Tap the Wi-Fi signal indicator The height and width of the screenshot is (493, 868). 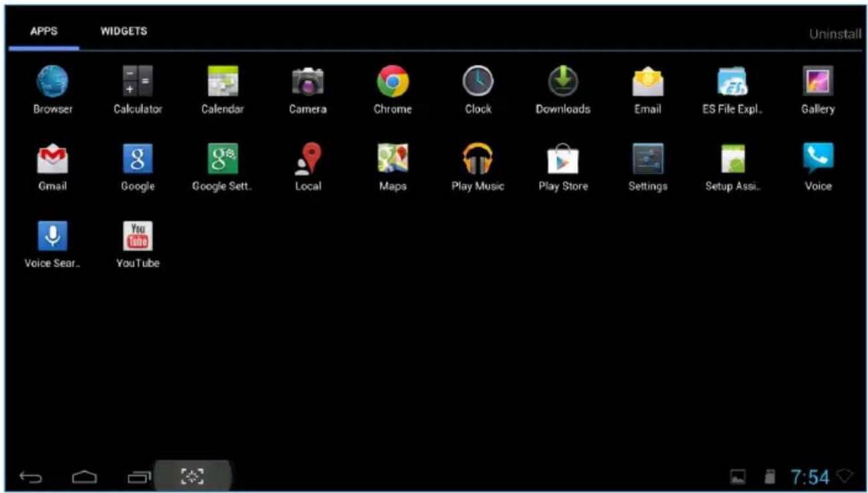(845, 476)
